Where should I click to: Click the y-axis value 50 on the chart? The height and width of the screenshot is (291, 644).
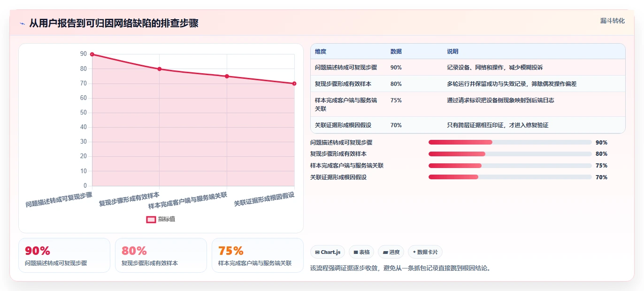(x=83, y=113)
